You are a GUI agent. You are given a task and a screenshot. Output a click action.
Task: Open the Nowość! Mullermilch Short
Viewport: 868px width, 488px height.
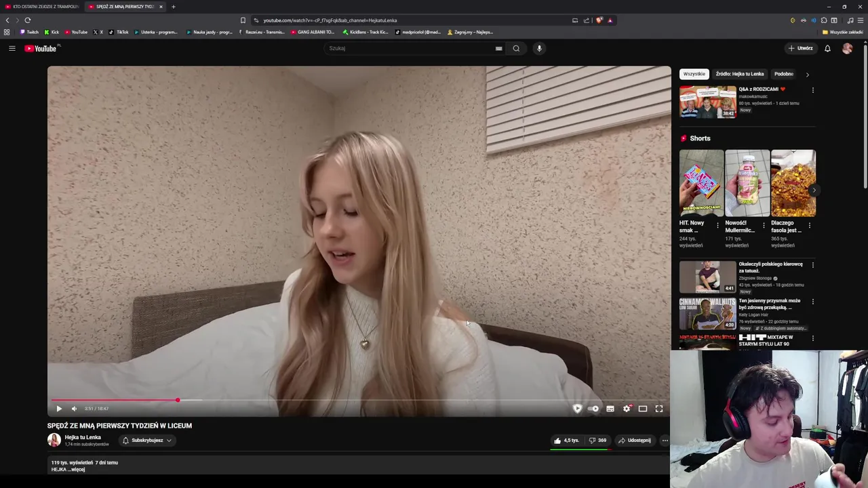point(747,183)
